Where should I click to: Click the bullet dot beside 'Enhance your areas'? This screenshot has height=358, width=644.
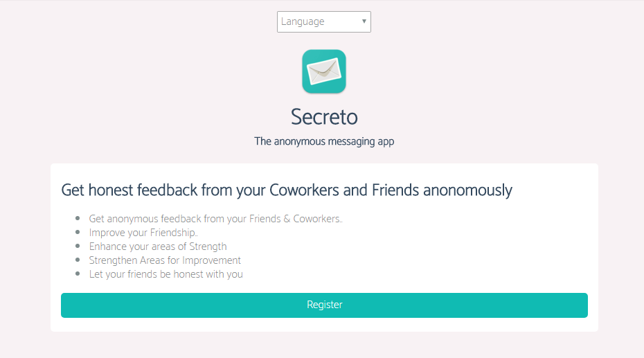pos(78,246)
